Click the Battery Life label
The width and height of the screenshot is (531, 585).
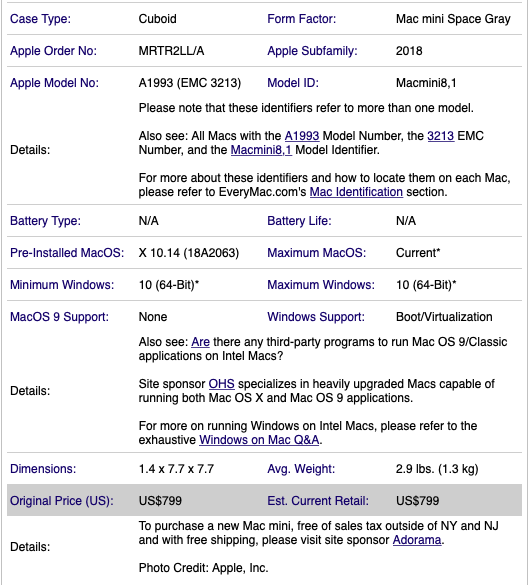299,221
